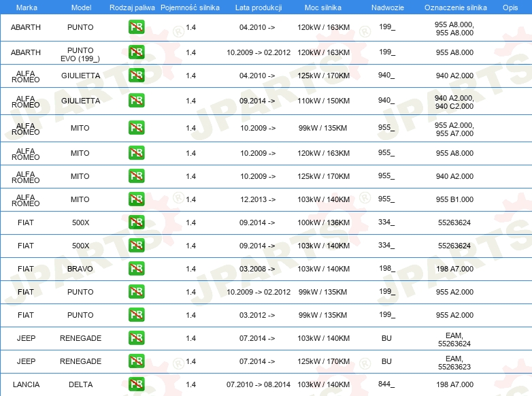Click power value 110kW / 150KM
Image resolution: width=532 pixels, height=396 pixels.
tap(323, 101)
